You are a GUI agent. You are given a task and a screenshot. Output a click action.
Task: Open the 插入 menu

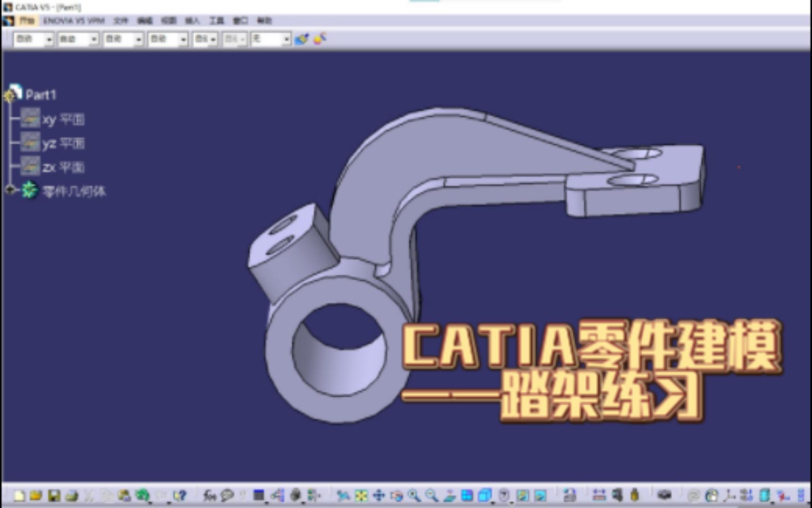click(x=192, y=21)
